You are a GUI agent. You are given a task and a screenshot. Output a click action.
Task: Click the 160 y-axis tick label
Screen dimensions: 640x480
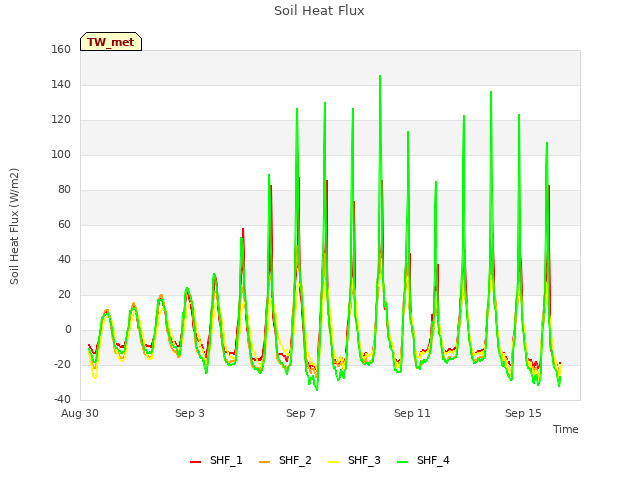[61, 49]
